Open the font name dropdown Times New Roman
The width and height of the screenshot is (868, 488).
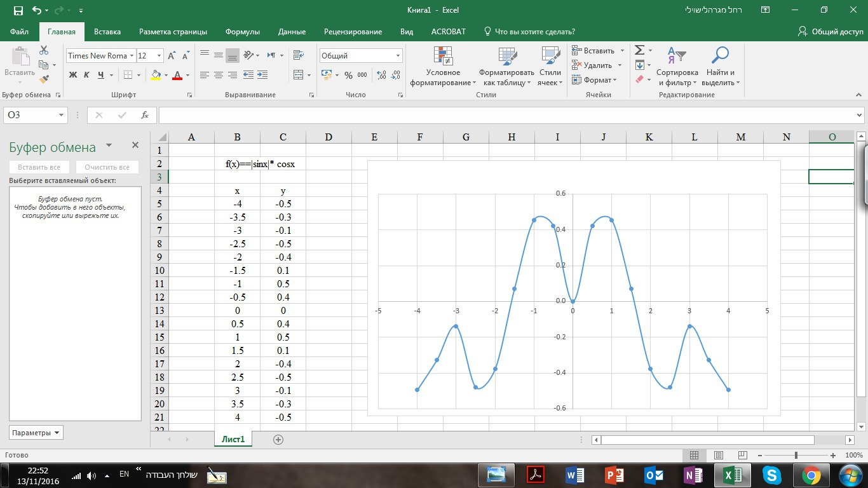click(x=132, y=56)
